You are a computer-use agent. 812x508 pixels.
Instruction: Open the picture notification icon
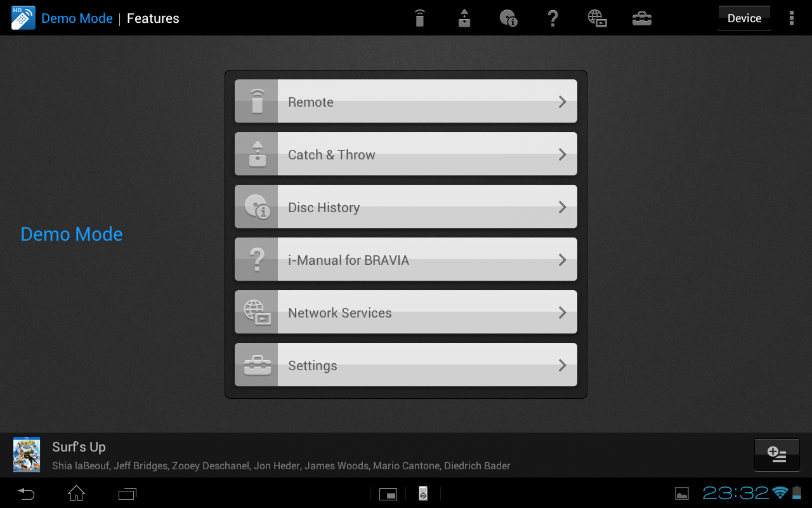pyautogui.click(x=682, y=493)
